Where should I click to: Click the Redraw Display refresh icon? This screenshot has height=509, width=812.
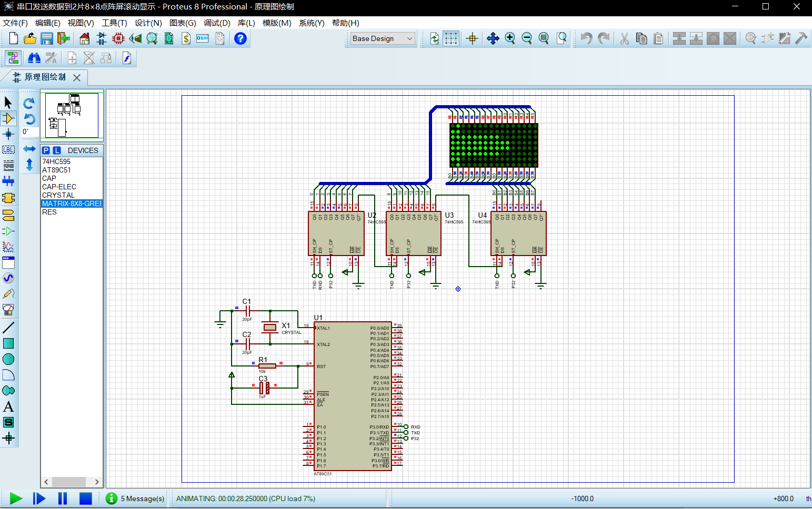pos(434,38)
